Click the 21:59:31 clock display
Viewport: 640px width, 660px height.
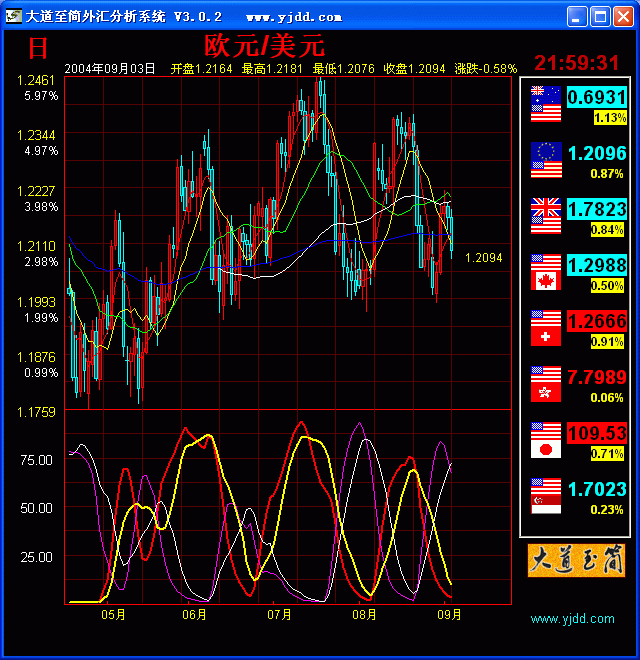point(577,63)
